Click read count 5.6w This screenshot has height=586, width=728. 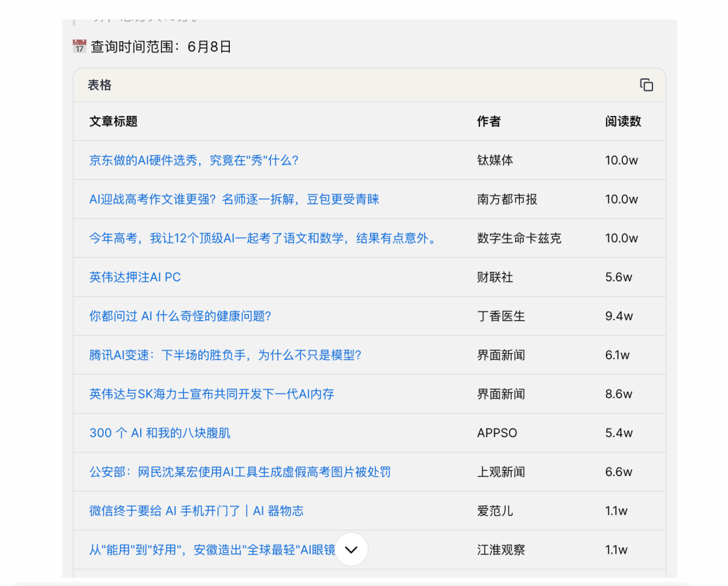[x=618, y=277]
